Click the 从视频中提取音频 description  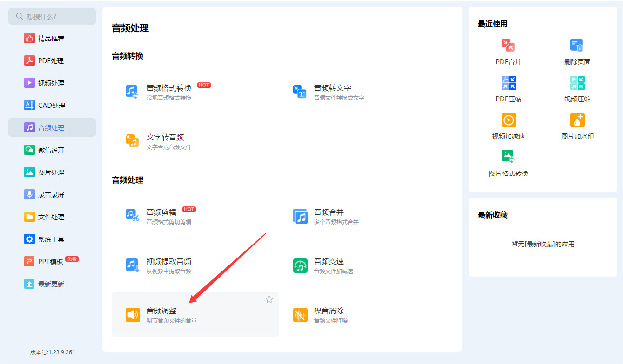click(169, 271)
